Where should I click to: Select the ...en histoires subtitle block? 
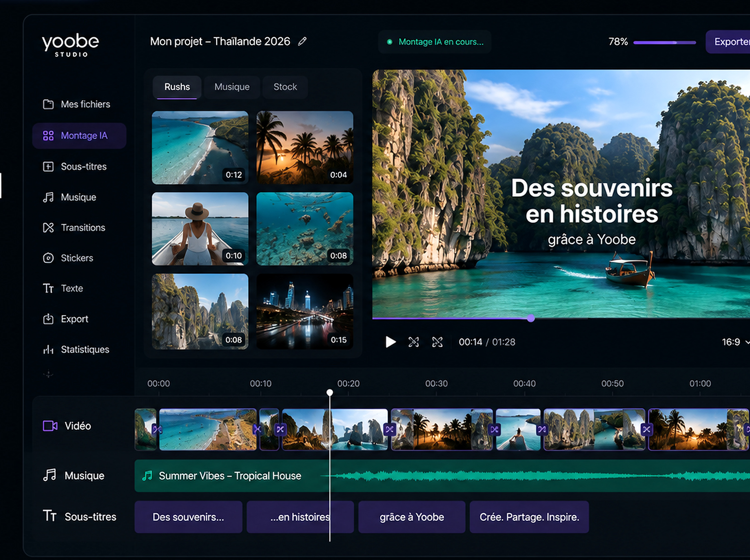tap(300, 517)
